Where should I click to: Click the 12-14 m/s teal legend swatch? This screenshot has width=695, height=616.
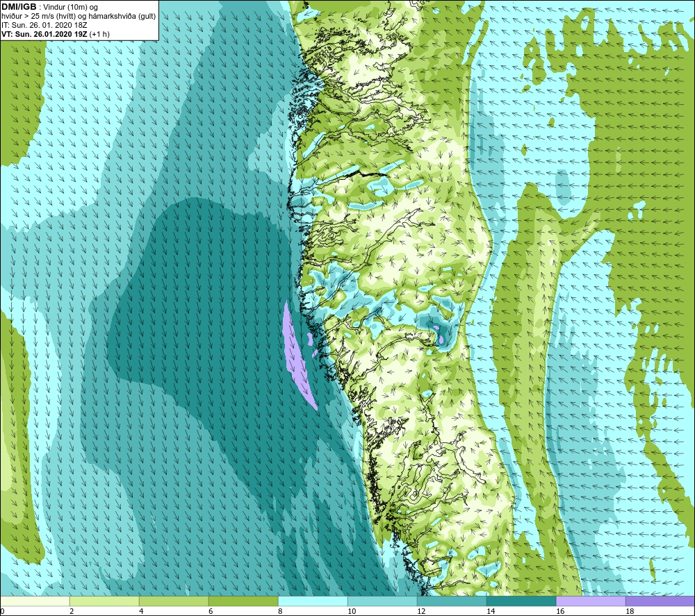pos(452,601)
